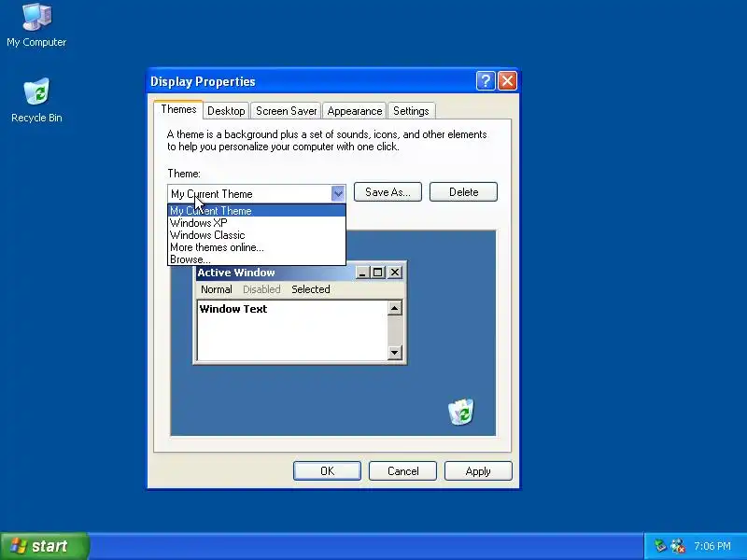Close the Display Properties dialog

[507, 81]
